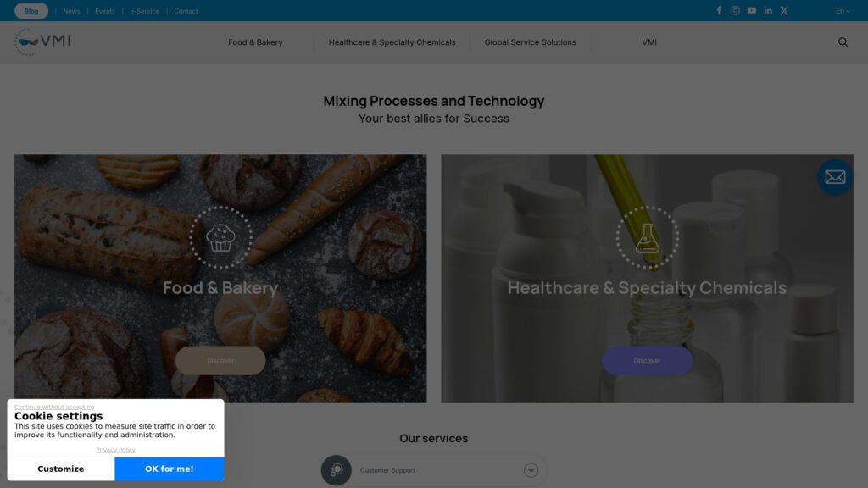Image resolution: width=868 pixels, height=488 pixels.
Task: Click the search magnifier icon
Action: (x=843, y=42)
